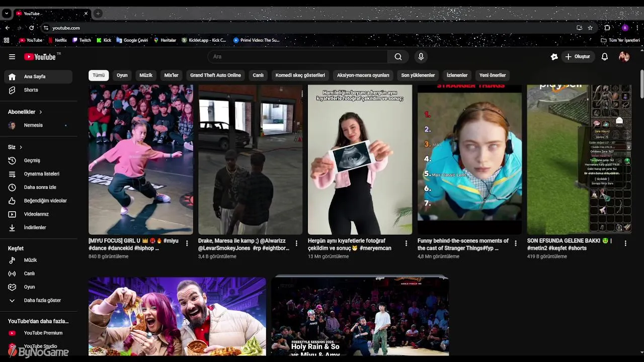This screenshot has height=362, width=644.
Task: Start voice search with microphone icon
Action: click(421, 57)
